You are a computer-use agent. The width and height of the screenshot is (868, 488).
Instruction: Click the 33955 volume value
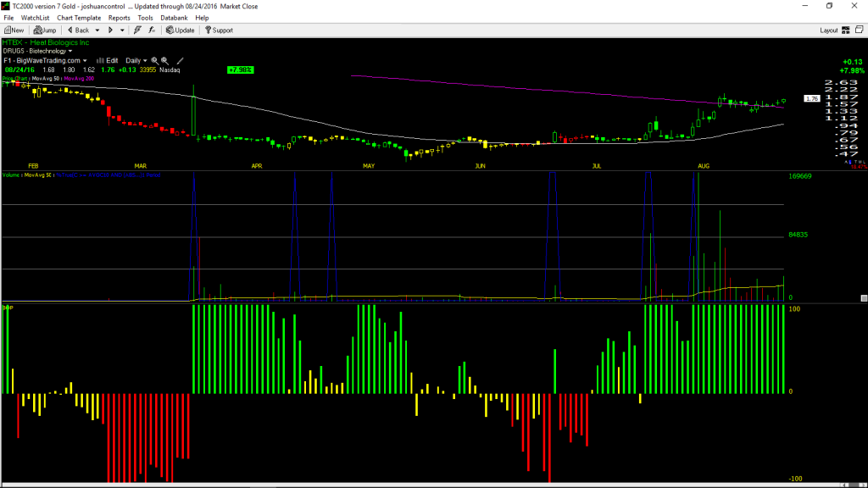(147, 69)
